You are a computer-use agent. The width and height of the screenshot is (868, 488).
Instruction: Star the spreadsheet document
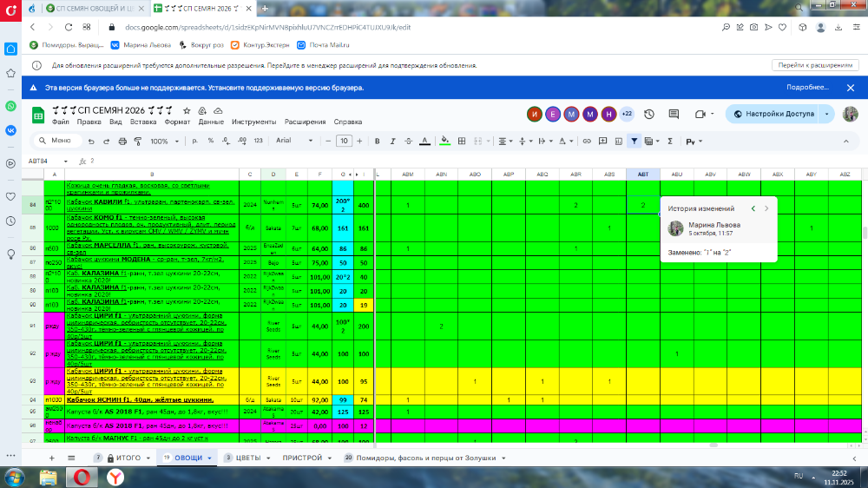[187, 111]
